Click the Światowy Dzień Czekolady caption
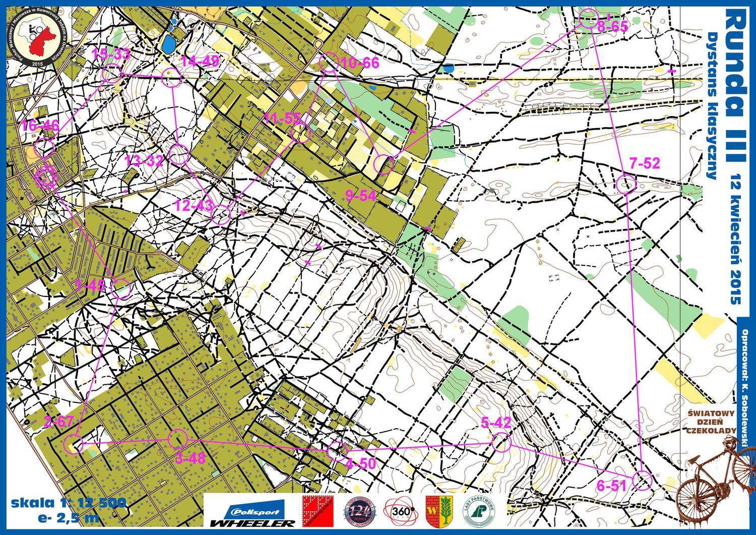Viewport: 756px width, 535px height. tap(711, 421)
